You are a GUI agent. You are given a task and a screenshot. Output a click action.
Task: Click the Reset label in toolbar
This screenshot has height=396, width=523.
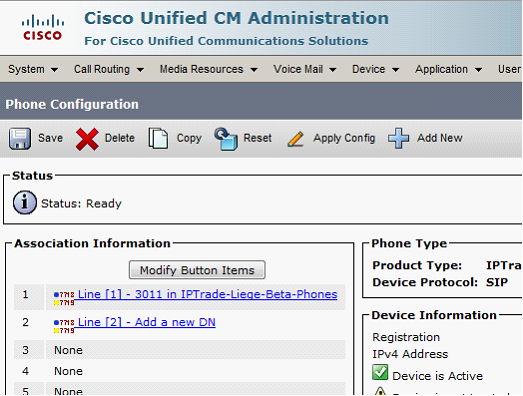[x=257, y=138]
